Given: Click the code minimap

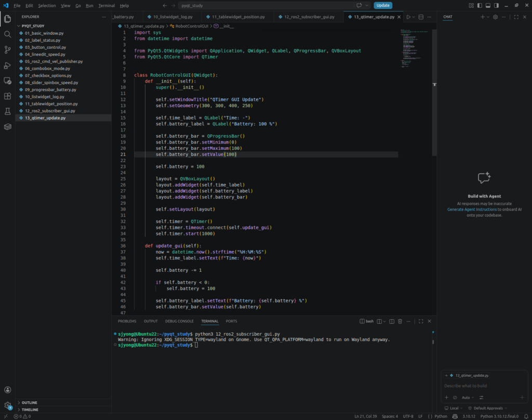Looking at the screenshot, I should (x=415, y=48).
